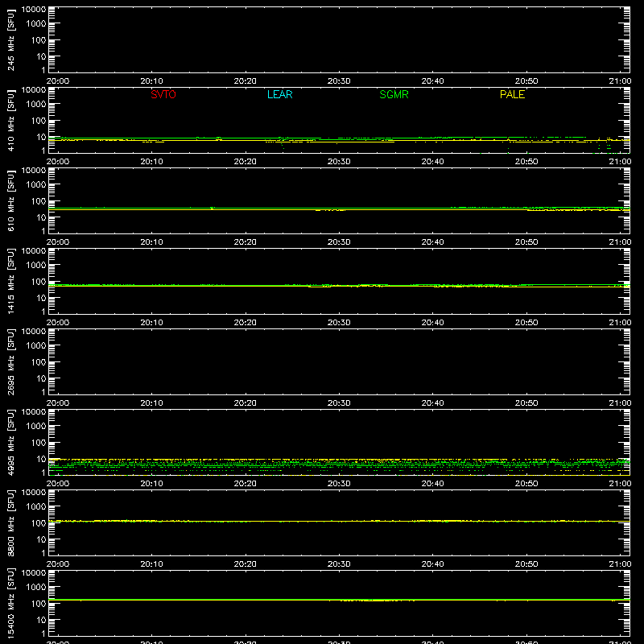Click the 410 MHz [SFU] axis label

(10, 120)
